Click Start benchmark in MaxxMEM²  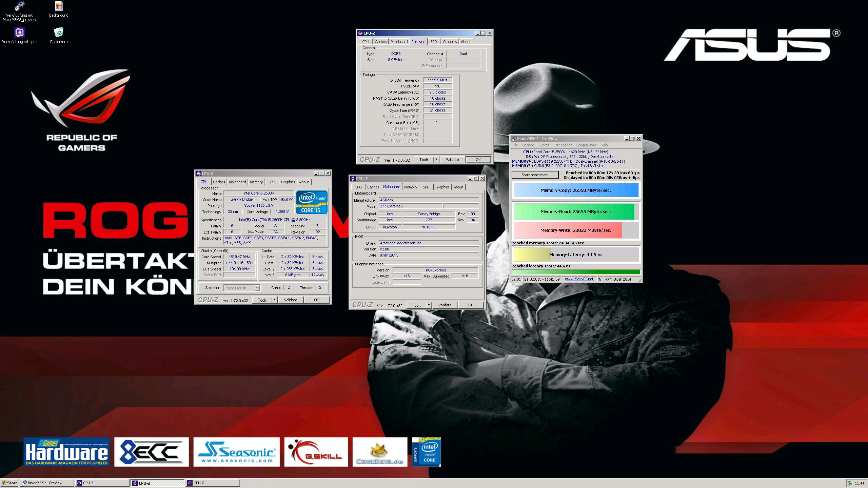pos(535,175)
